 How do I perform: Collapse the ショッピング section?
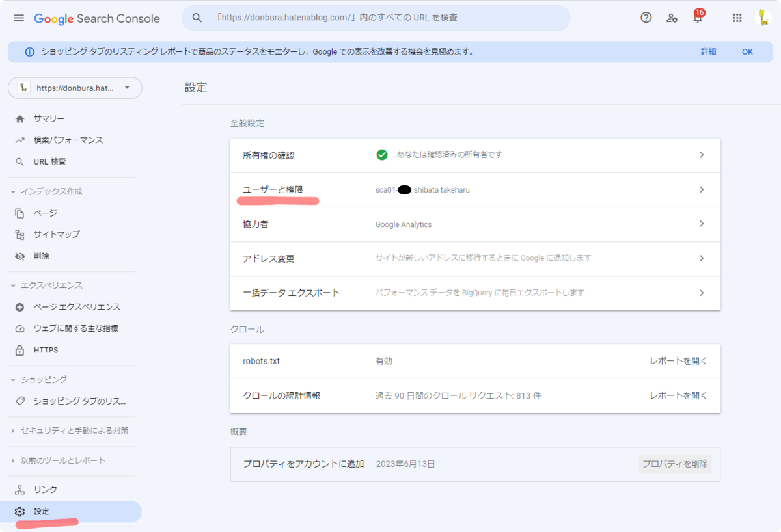tap(13, 380)
